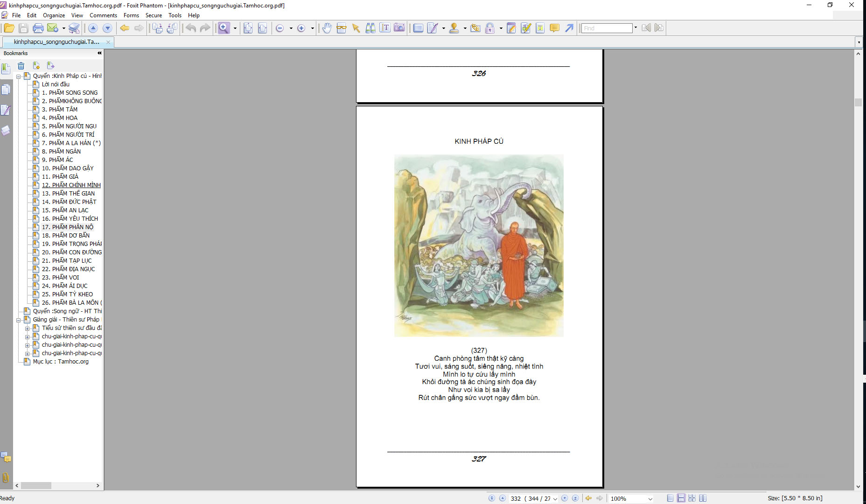Screen dimensions: 866x504
Task: Select the Text selection tool
Action: (385, 28)
